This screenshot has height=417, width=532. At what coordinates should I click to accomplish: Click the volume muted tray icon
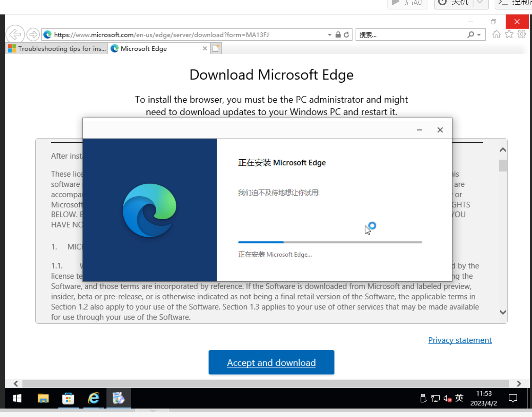click(x=447, y=399)
